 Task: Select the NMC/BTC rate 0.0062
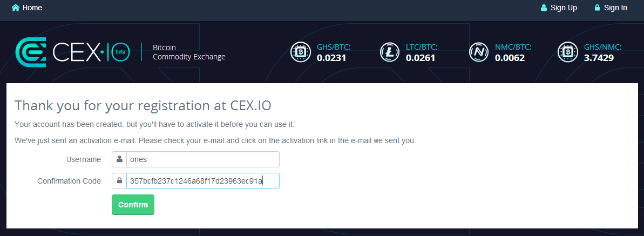(510, 58)
